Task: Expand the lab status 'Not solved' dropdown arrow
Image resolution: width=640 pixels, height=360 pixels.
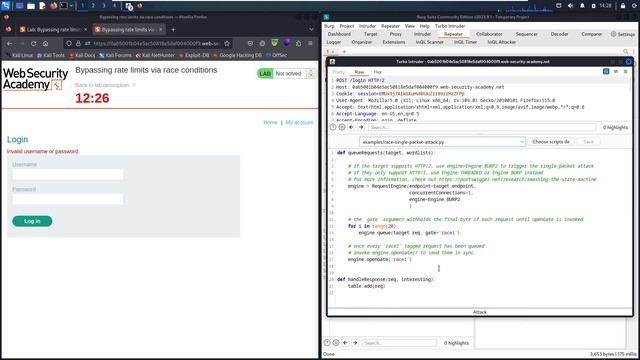Action: coord(311,73)
